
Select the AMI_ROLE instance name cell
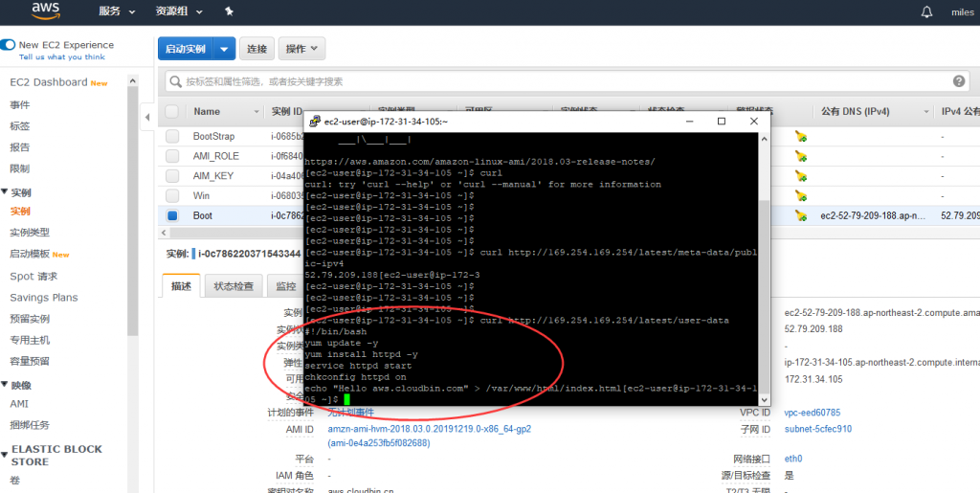coord(215,156)
